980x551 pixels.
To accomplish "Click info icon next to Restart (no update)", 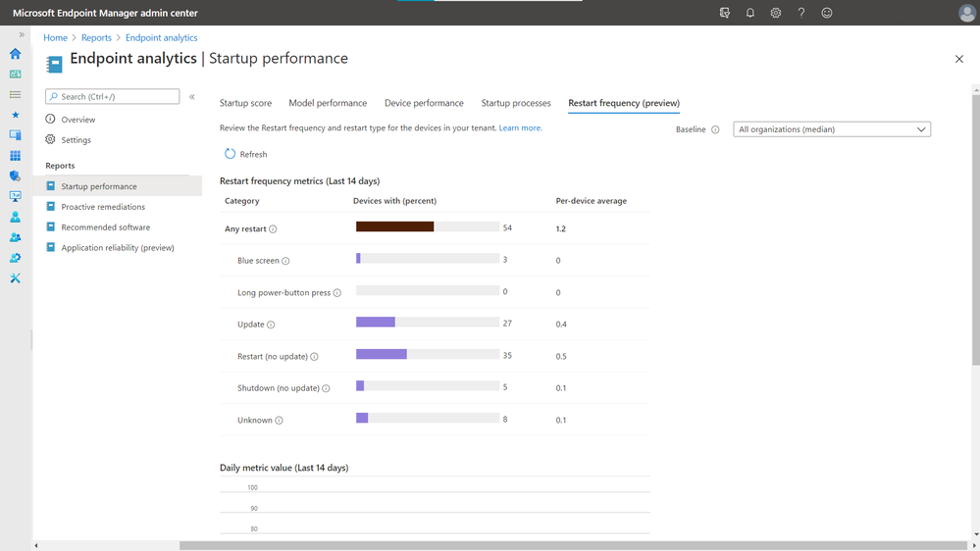I will [314, 356].
